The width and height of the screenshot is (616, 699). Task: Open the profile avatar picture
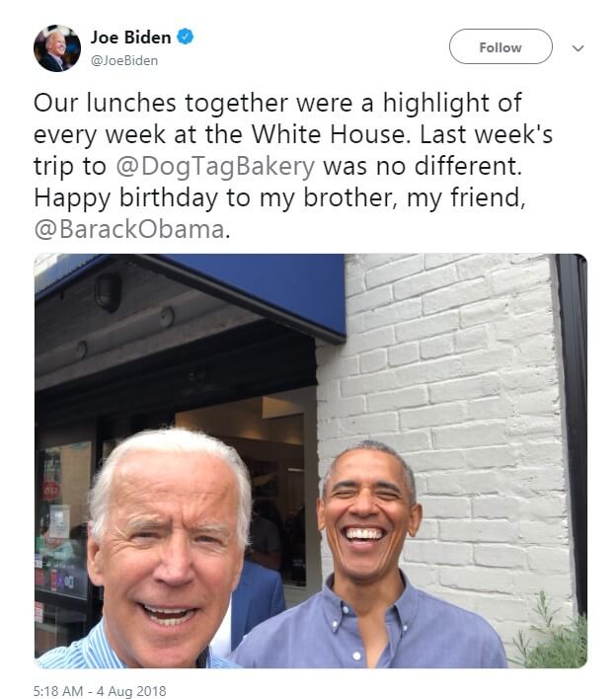click(x=56, y=48)
